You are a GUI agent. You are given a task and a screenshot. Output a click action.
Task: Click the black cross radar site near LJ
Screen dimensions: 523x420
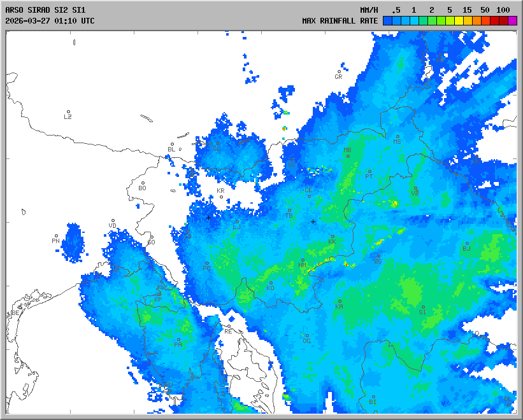(208, 218)
